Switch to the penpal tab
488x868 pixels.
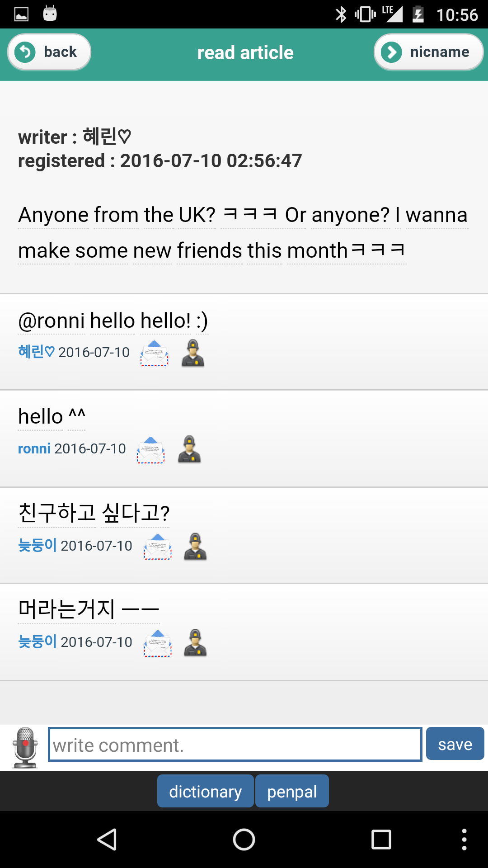292,791
